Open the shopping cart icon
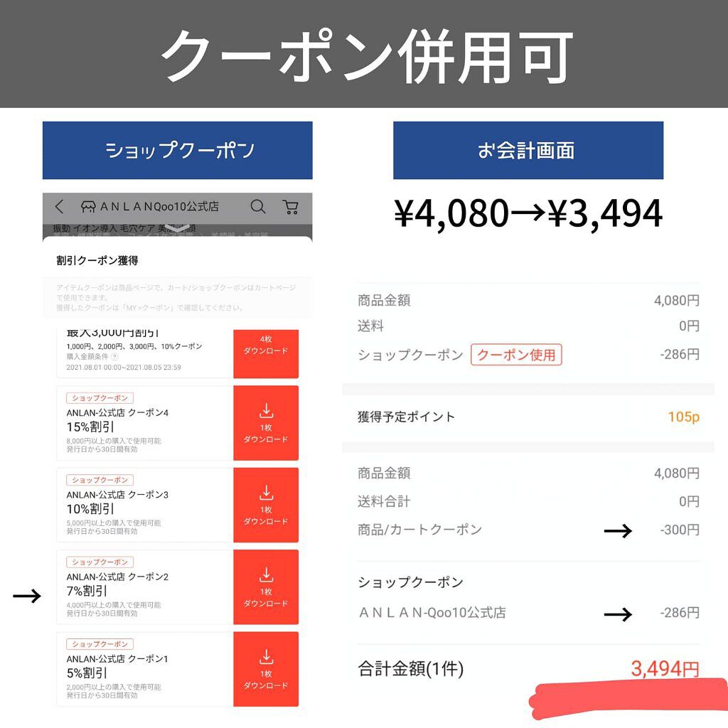Screen dimensions: 728x728 point(290,207)
